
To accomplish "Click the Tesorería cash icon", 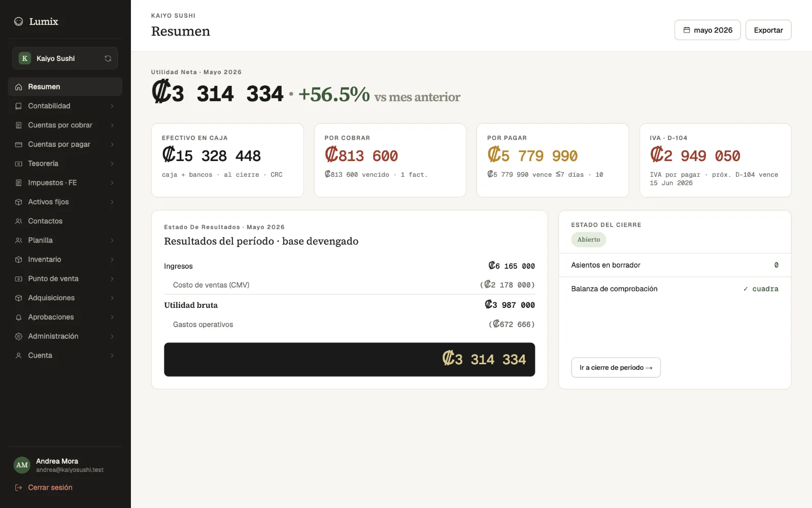I will (x=19, y=164).
